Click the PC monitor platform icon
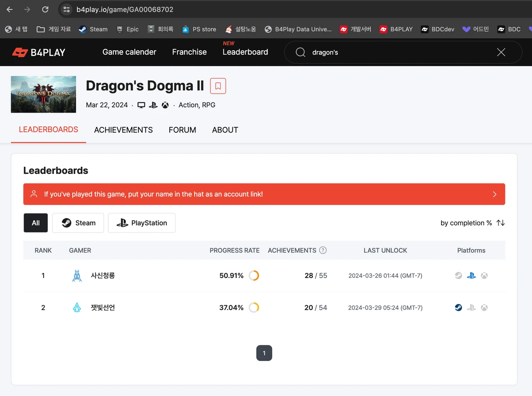This screenshot has height=396, width=532. tap(141, 105)
